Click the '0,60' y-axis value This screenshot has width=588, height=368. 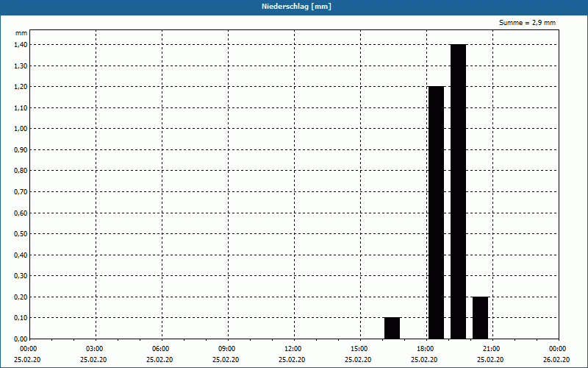21,213
